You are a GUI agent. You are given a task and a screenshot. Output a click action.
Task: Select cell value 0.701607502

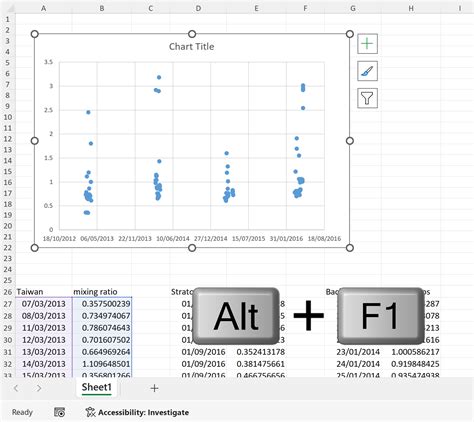102,340
